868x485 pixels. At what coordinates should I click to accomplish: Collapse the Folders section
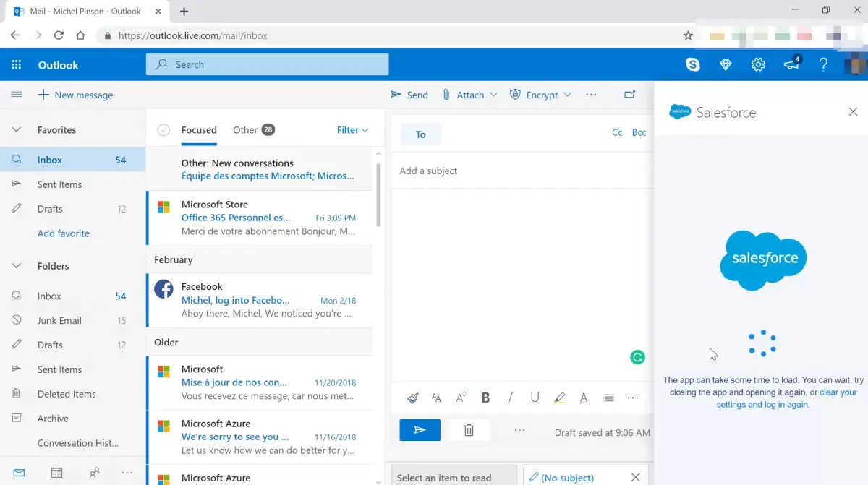(x=17, y=266)
